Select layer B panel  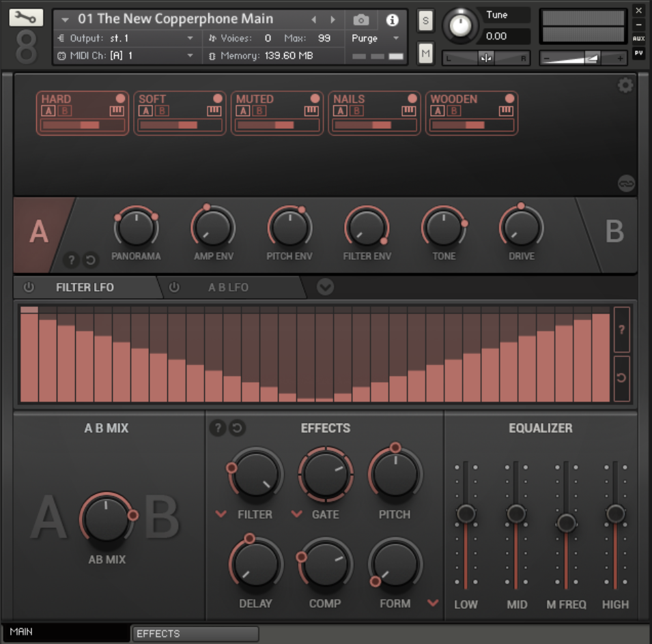click(614, 232)
